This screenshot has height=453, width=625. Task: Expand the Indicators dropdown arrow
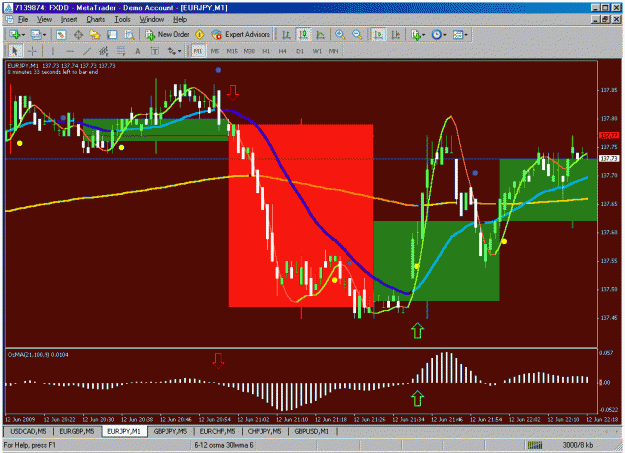click(423, 35)
